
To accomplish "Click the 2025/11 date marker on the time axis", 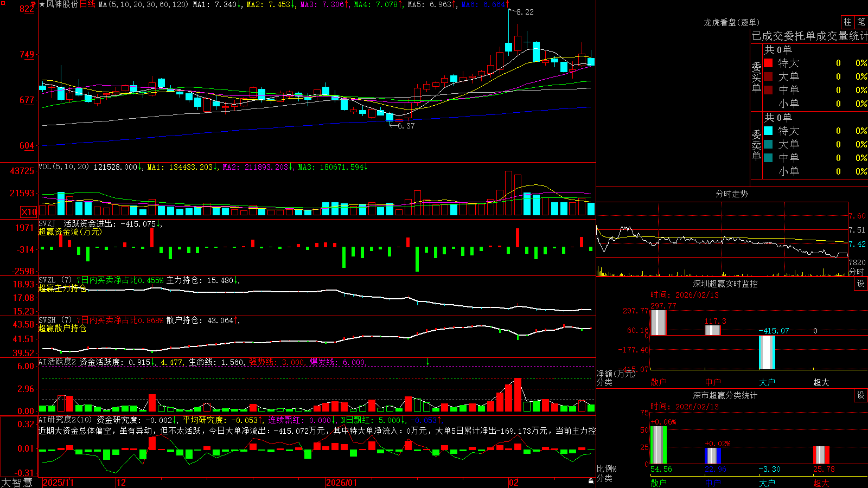I will click(x=59, y=483).
